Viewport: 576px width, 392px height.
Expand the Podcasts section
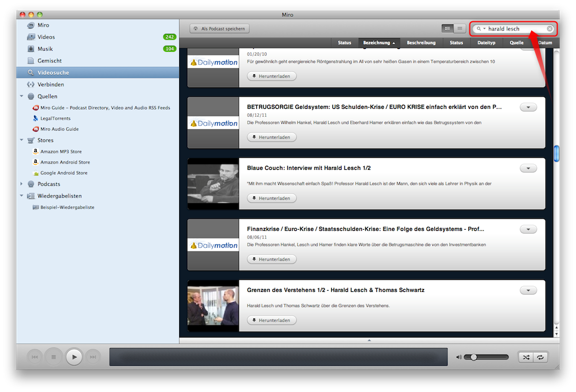22,184
